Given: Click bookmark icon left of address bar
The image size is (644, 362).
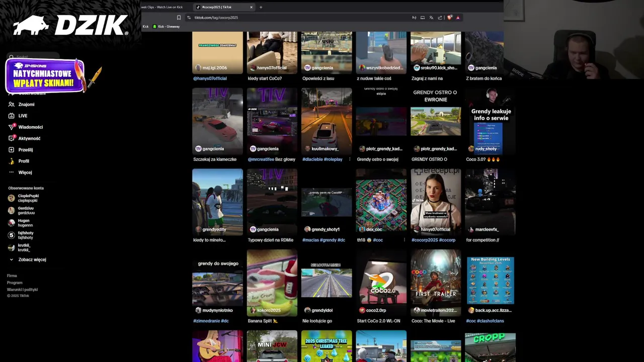Looking at the screenshot, I should [x=179, y=18].
